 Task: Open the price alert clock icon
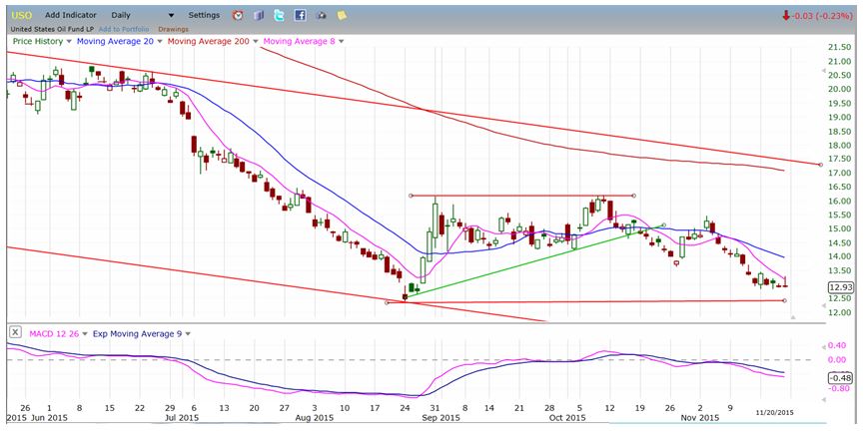tap(238, 16)
